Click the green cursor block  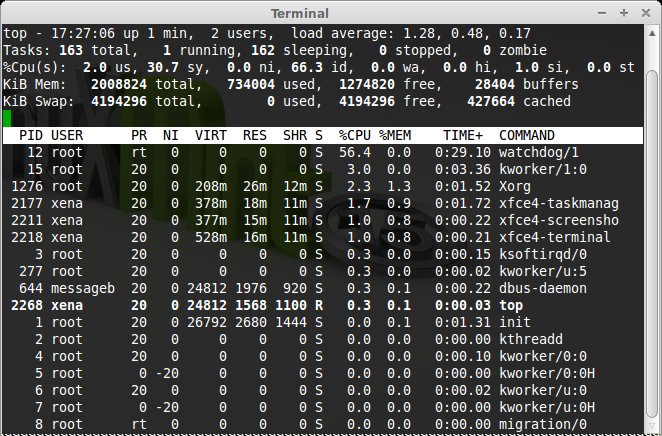[7, 118]
